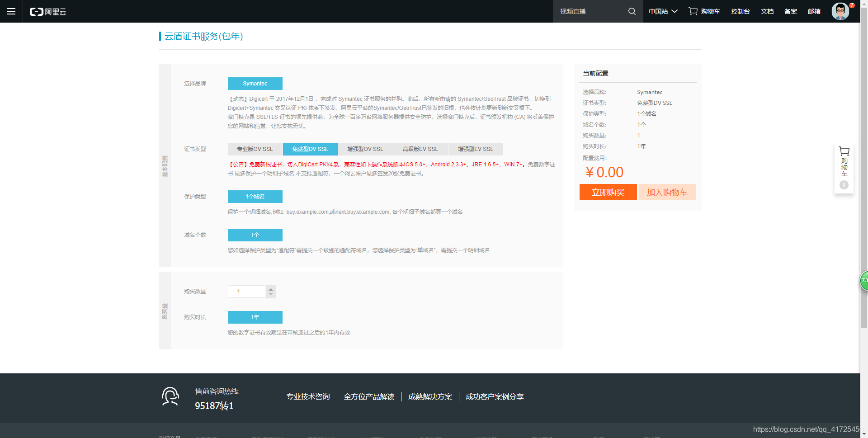868x438 pixels.
Task: Click the search magnifier icon
Action: click(x=632, y=11)
